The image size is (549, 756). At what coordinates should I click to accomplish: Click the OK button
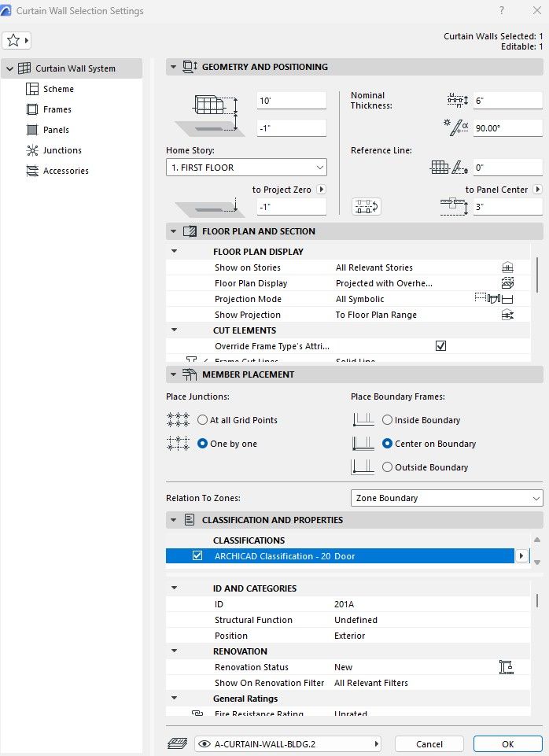point(507,744)
